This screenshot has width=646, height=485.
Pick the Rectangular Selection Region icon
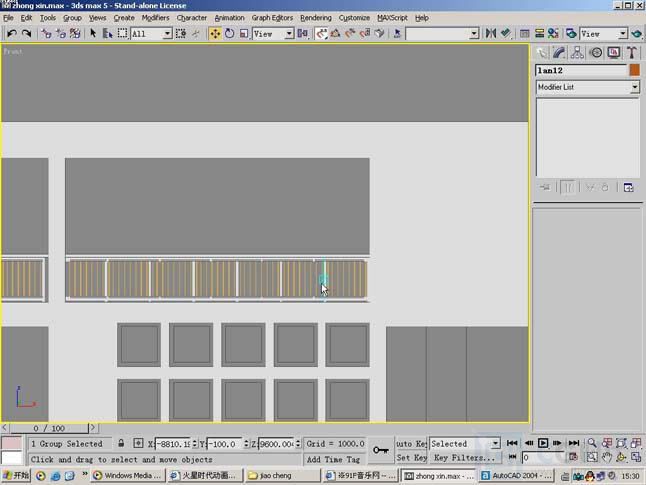122,33
